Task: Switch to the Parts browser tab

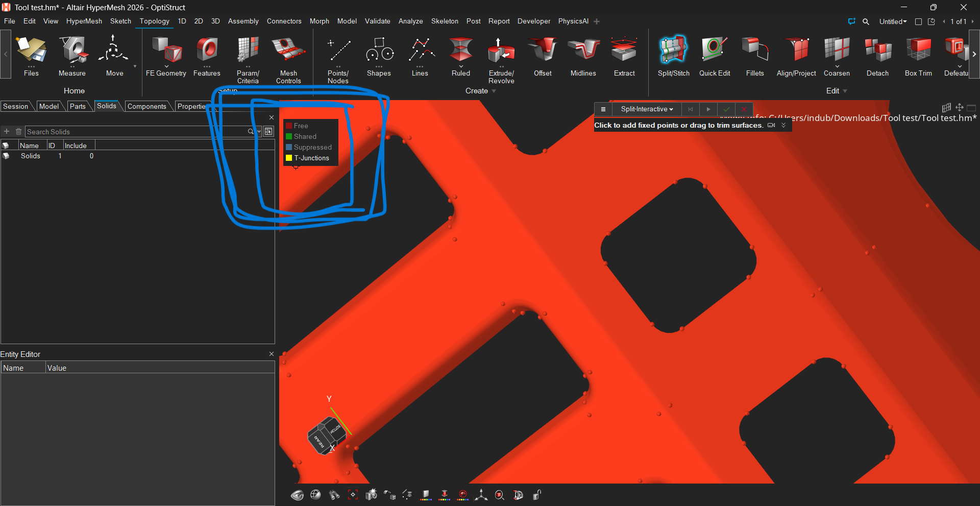Action: point(78,106)
